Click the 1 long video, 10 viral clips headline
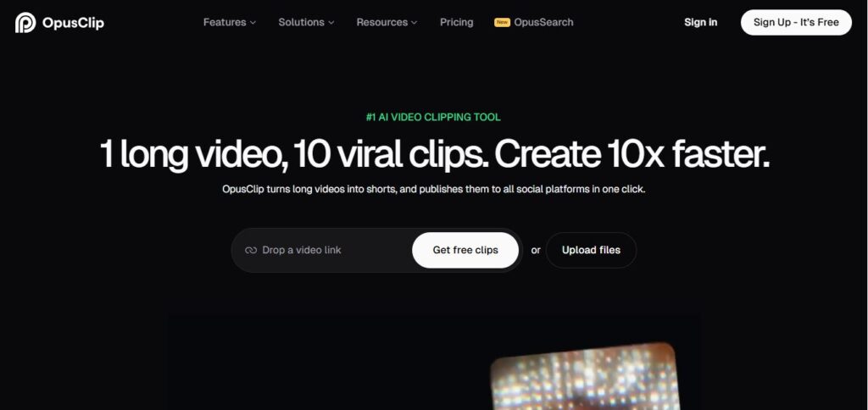Screen dimensions: 868x410 point(433,154)
